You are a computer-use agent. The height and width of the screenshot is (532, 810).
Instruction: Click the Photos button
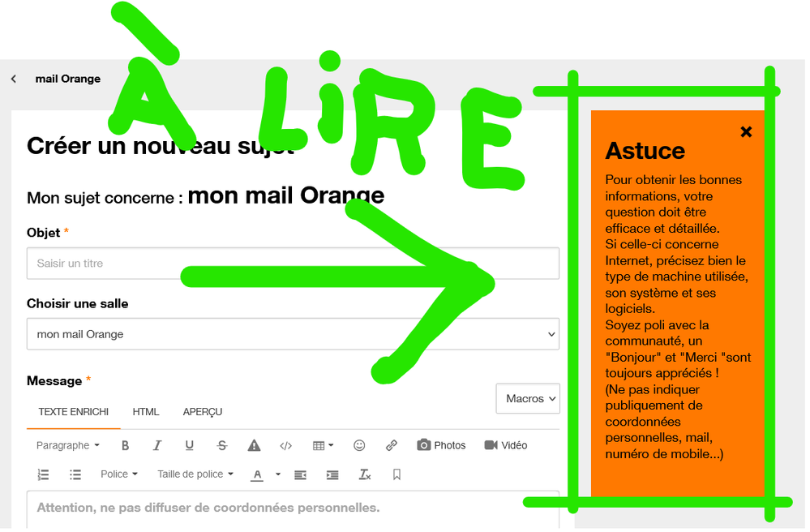441,446
